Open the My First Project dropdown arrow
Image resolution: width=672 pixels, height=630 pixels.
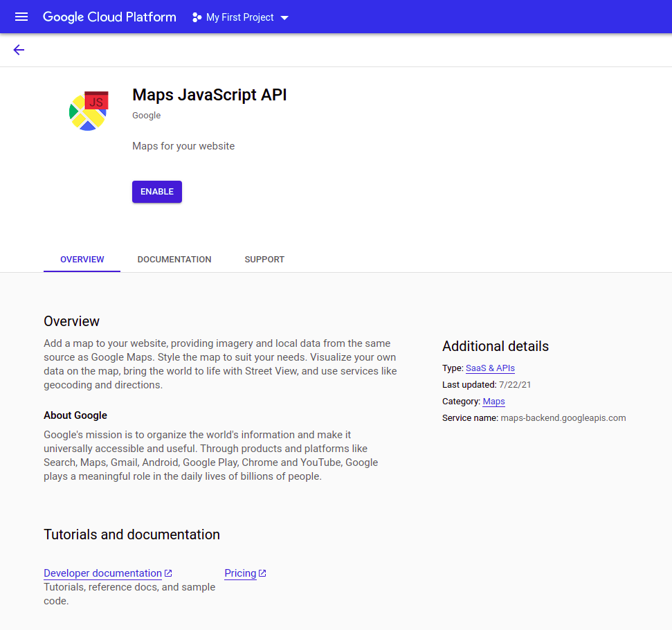click(x=284, y=17)
